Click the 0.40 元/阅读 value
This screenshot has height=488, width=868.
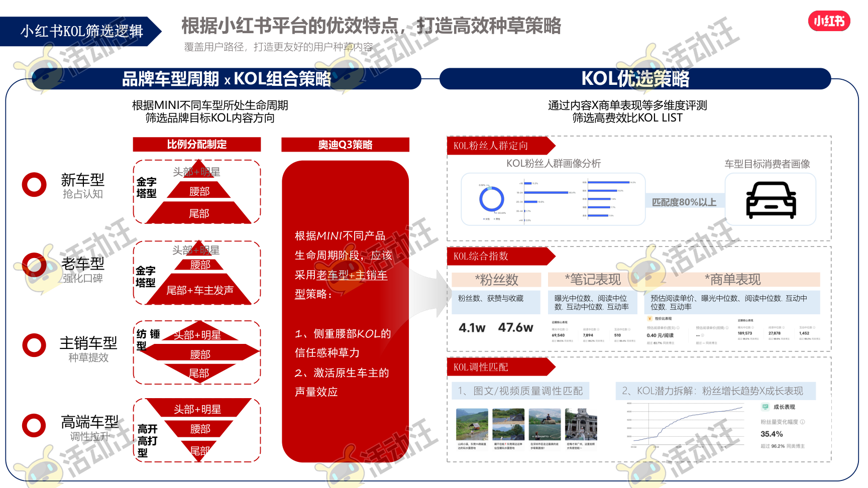tap(660, 335)
